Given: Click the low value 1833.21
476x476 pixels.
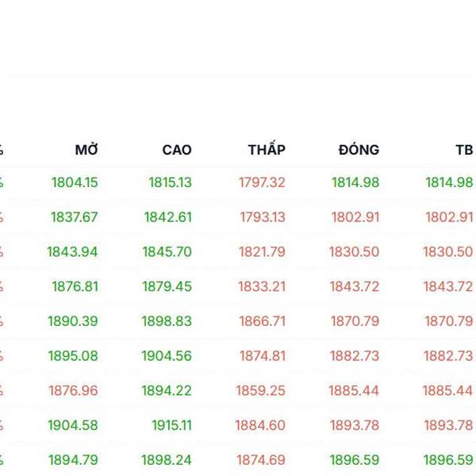Looking at the screenshot, I should point(262,286).
